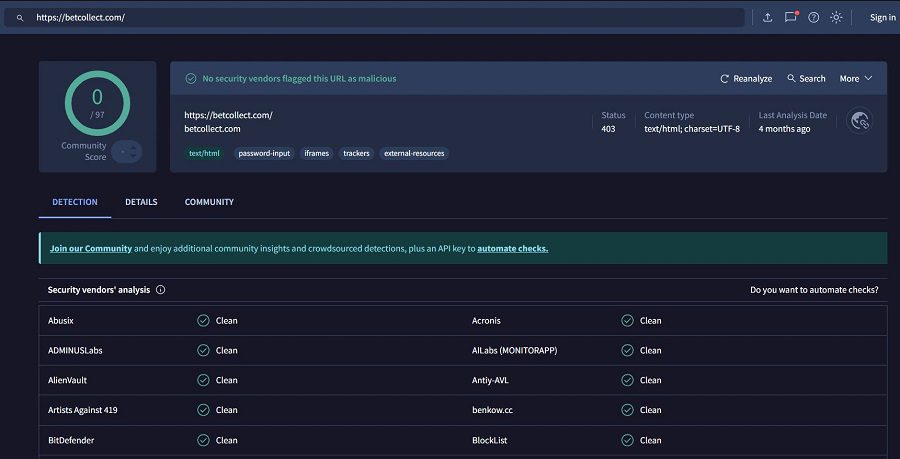Screen dimensions: 900x459
Task: Click the AILabs (MONITORAPP) vendor name
Action: pos(514,351)
